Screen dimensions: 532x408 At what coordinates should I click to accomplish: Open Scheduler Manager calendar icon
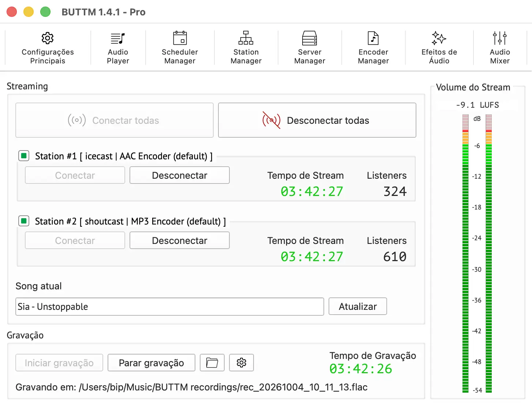point(180,38)
